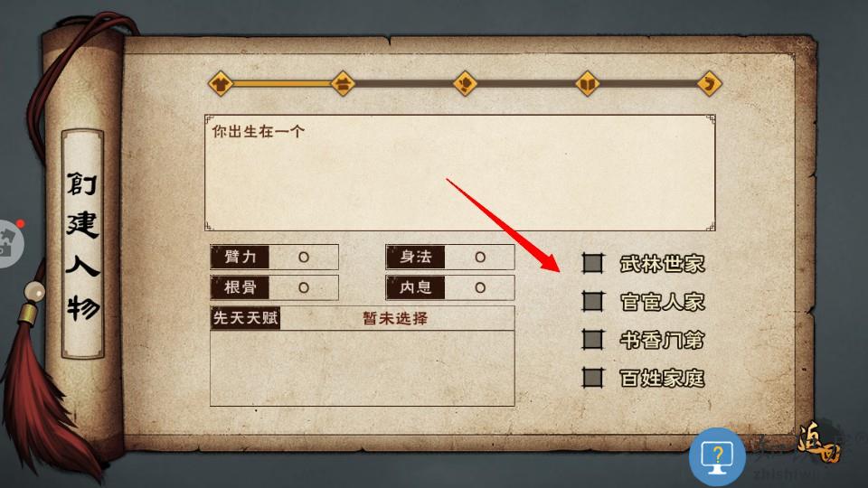868x488 pixels.
Task: Click the 你出生在一个 story text box
Action: 460,173
